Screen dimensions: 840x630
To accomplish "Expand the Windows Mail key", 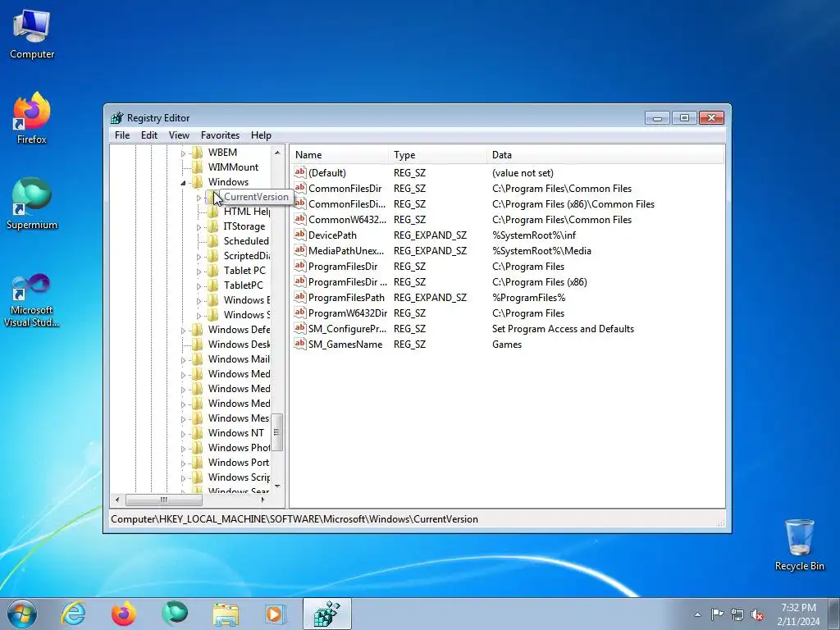I will pos(183,360).
